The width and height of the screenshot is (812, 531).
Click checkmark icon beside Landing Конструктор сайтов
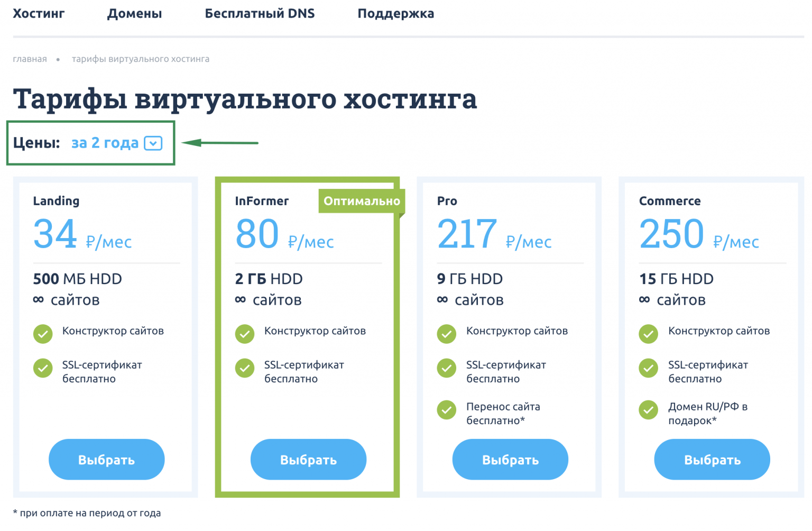[x=43, y=334]
